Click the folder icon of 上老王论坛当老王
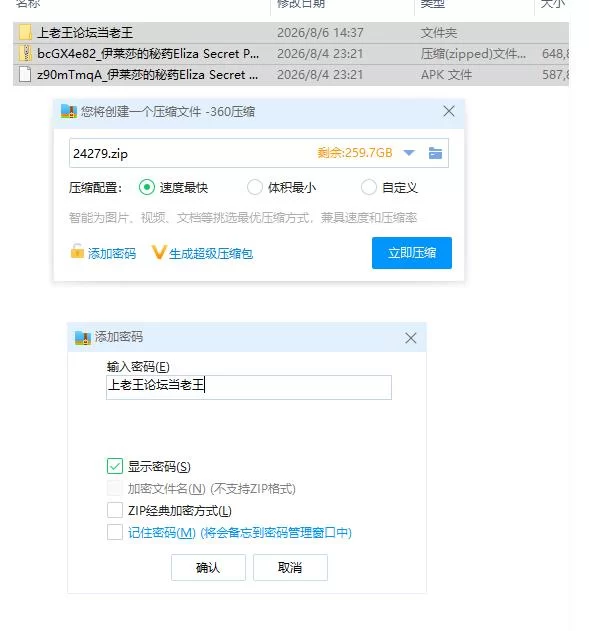This screenshot has width=589, height=631. coord(25,32)
